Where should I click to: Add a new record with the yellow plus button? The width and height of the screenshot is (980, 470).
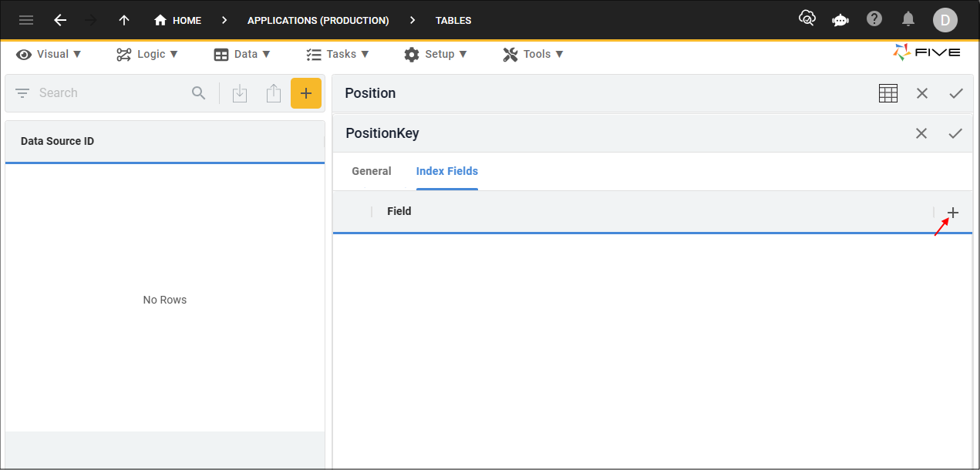click(306, 93)
